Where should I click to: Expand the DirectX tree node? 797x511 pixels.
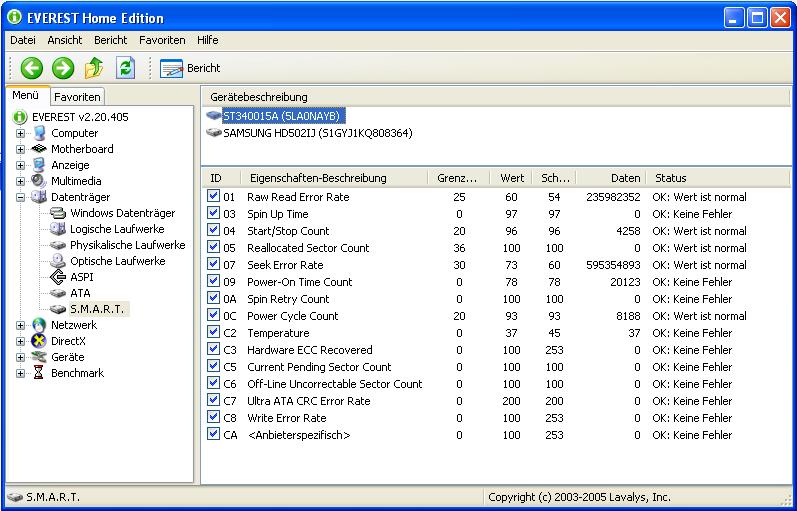tap(20, 341)
